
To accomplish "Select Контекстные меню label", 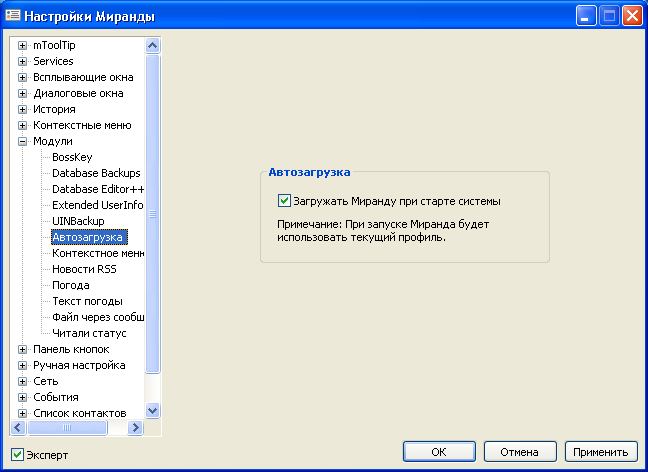I will [x=82, y=126].
